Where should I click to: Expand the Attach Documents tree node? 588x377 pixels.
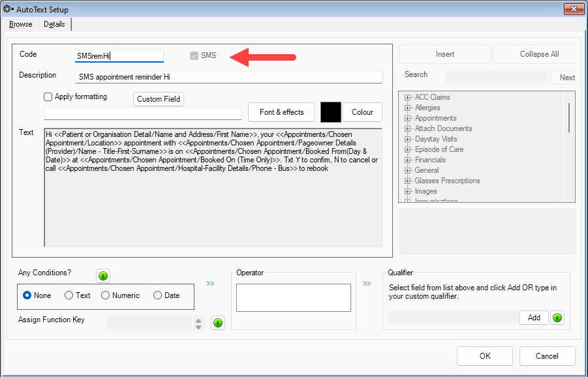tap(407, 129)
